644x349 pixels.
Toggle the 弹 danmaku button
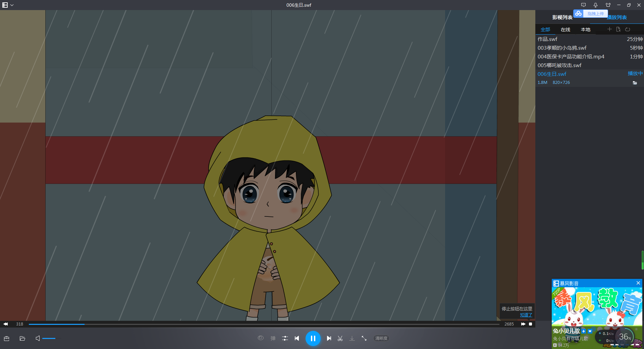[x=273, y=338]
